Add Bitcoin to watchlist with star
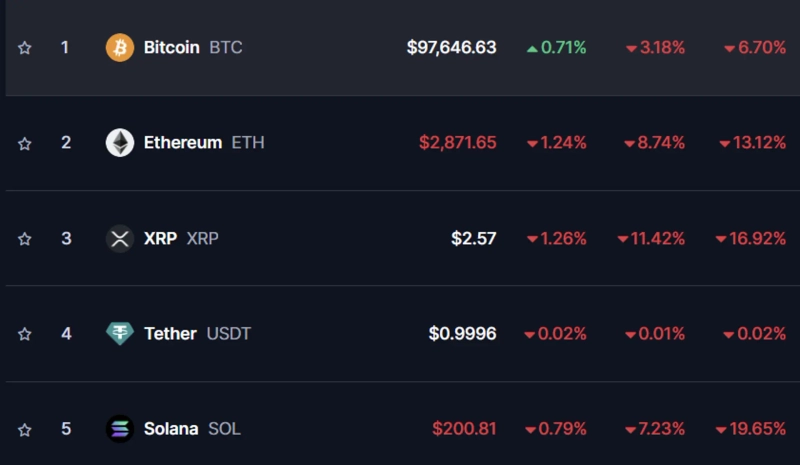Screen dimensions: 800x465 tap(25, 48)
